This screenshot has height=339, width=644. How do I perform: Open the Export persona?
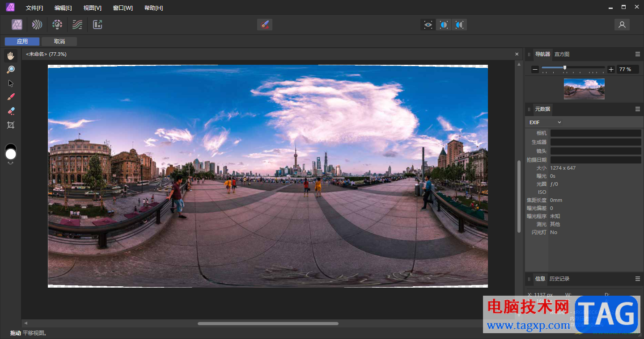tap(97, 25)
